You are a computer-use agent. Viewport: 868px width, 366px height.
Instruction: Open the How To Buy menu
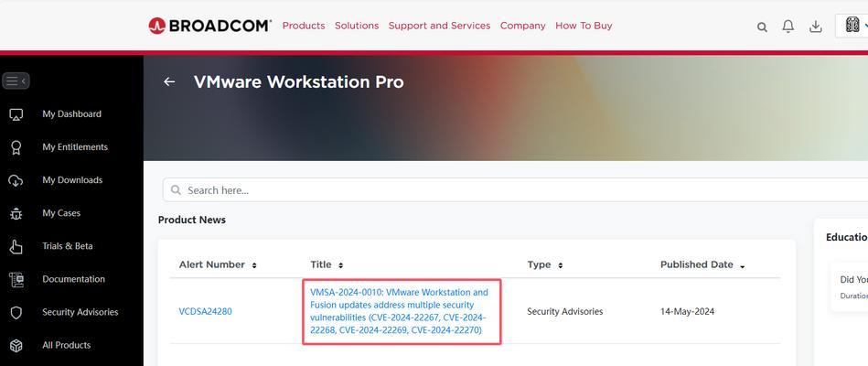tap(584, 26)
